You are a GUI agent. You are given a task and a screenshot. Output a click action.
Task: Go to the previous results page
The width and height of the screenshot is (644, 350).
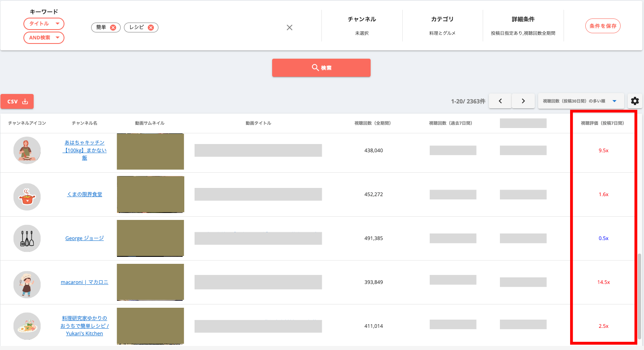coord(500,101)
